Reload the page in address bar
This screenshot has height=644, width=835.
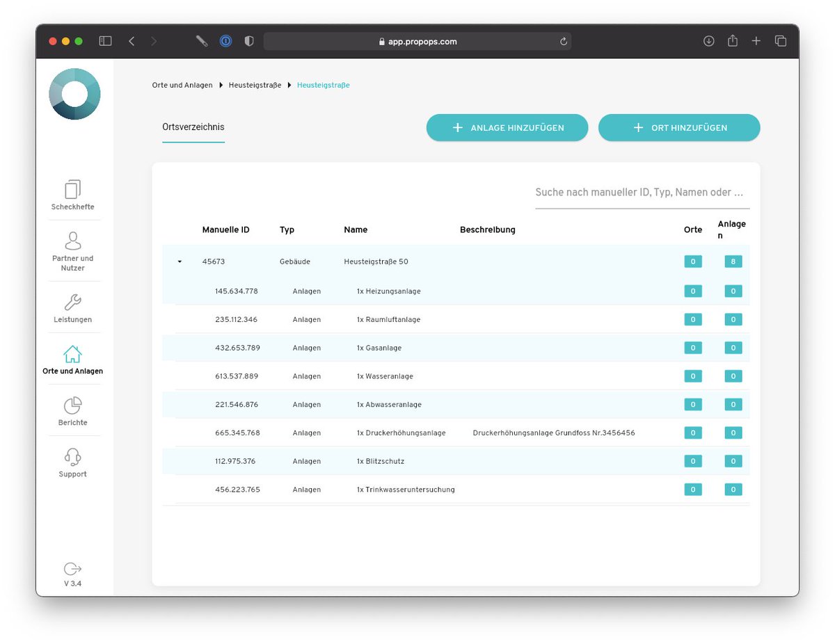[563, 41]
